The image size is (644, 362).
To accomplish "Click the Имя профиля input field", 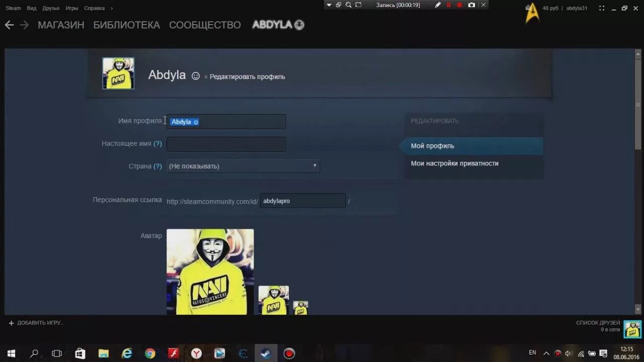I will coord(226,122).
